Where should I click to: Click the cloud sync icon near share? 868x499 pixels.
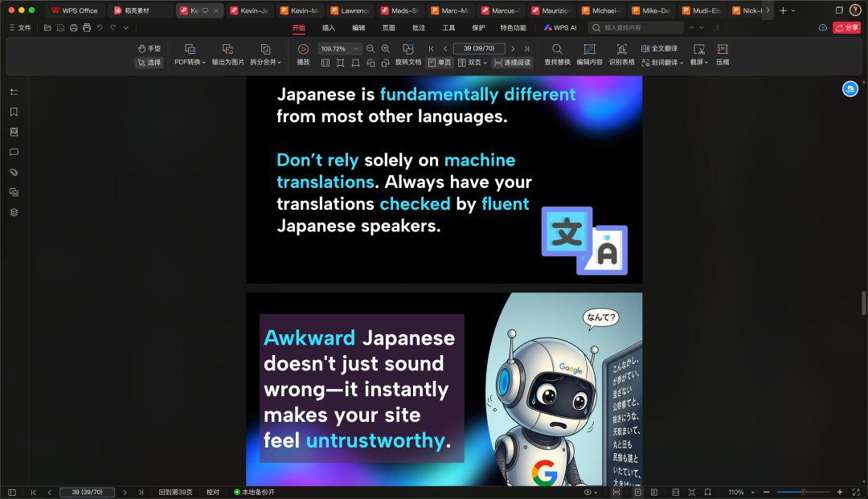[x=823, y=27]
